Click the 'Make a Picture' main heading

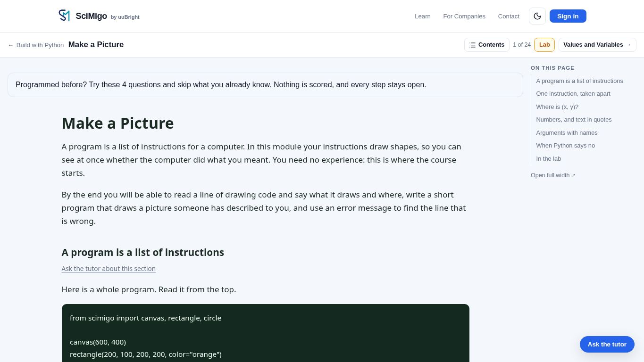[117, 123]
